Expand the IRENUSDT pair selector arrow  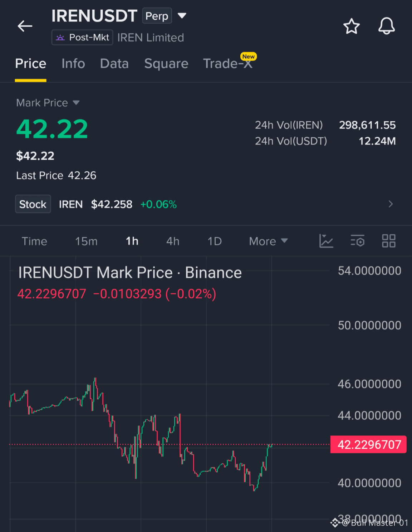(182, 15)
